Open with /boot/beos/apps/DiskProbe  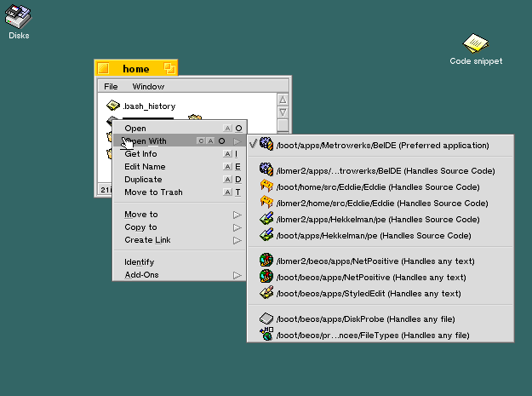coord(380,319)
